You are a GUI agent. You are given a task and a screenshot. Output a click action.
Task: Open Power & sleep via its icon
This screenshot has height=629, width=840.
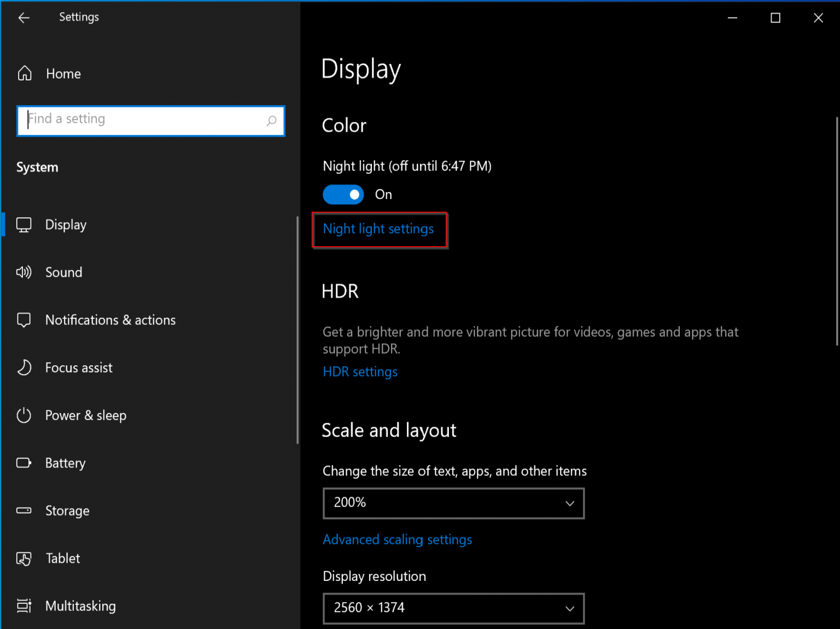tap(24, 415)
